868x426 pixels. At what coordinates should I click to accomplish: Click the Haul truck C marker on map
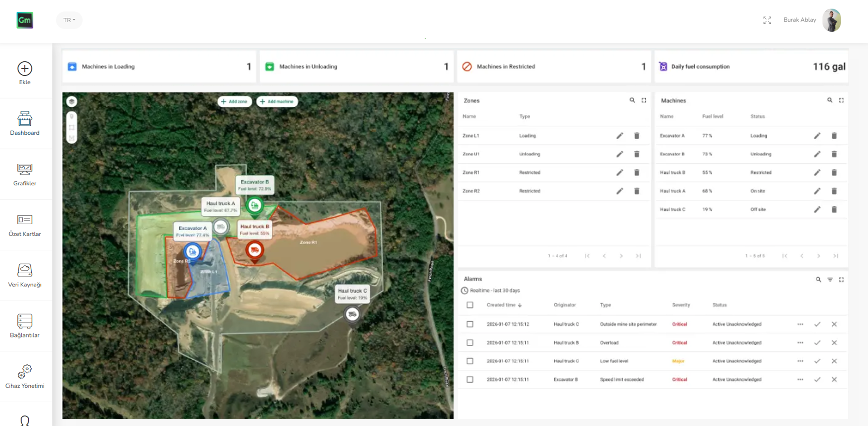352,314
